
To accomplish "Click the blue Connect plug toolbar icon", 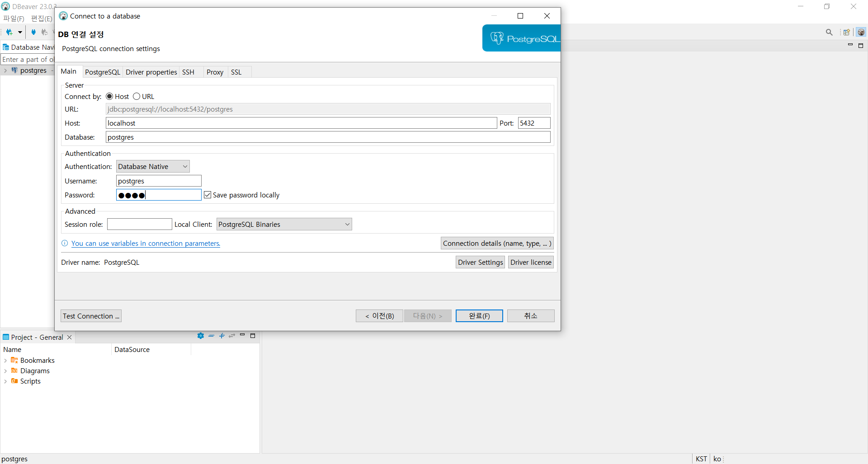I will [x=33, y=32].
